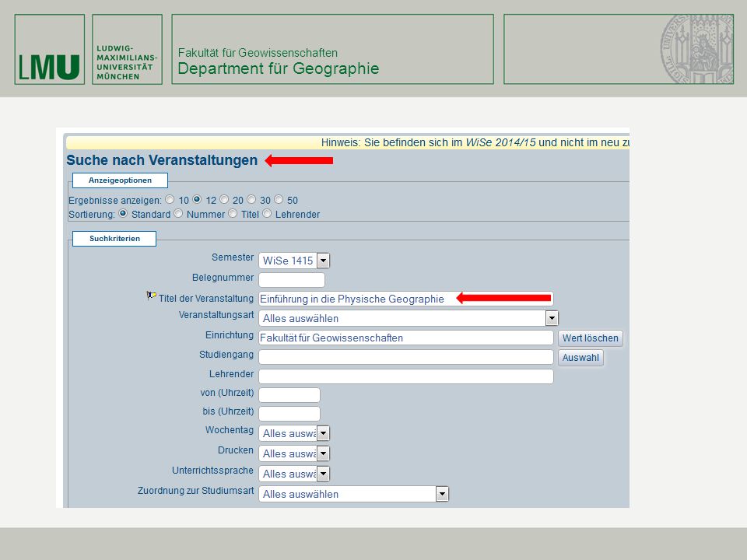Select 50 results per page

tap(279, 200)
